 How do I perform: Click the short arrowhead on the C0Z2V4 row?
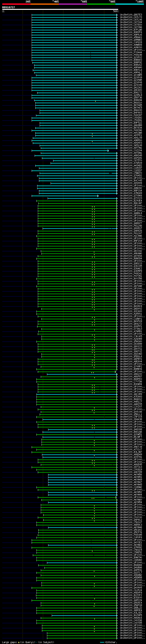pos(108,151)
